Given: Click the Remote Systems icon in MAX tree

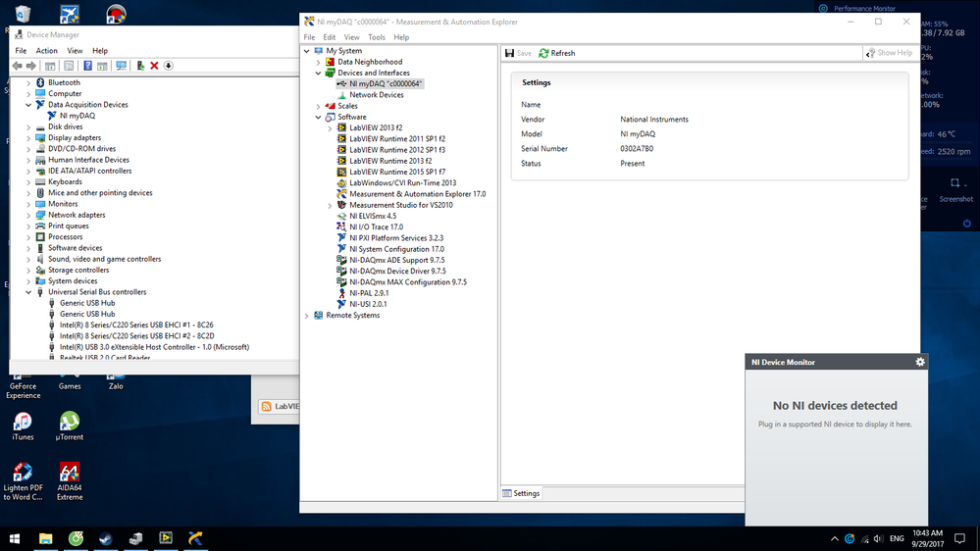Looking at the screenshot, I should [x=319, y=316].
